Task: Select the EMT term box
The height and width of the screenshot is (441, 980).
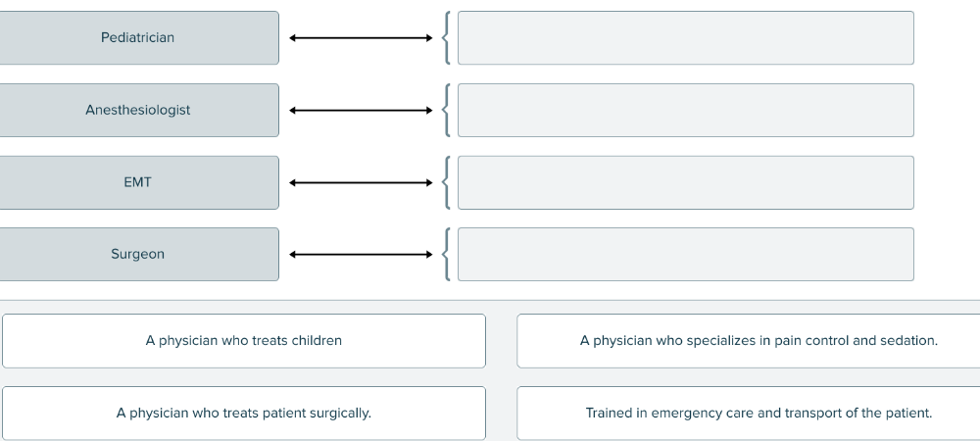Action: tap(138, 182)
